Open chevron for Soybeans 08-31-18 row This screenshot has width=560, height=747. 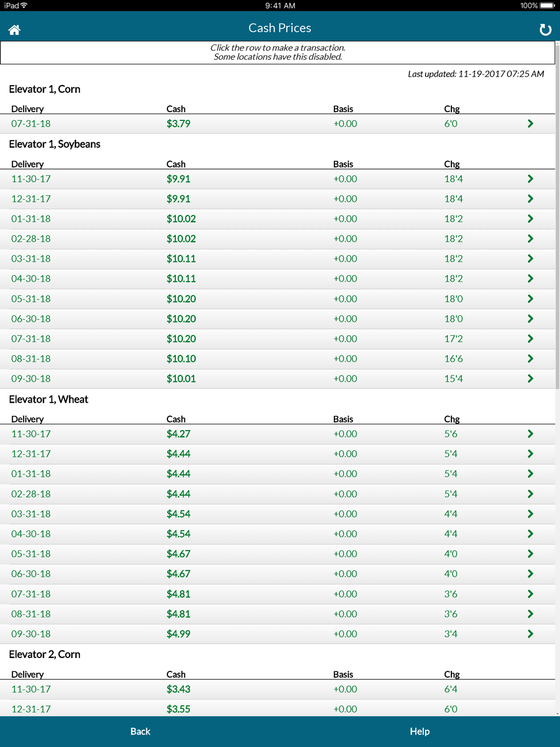(530, 359)
